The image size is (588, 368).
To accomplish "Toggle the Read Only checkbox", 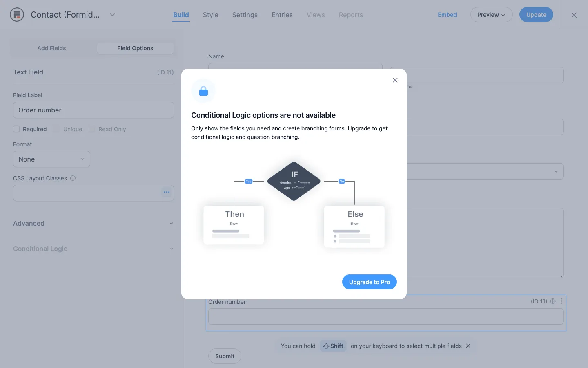I will click(92, 129).
